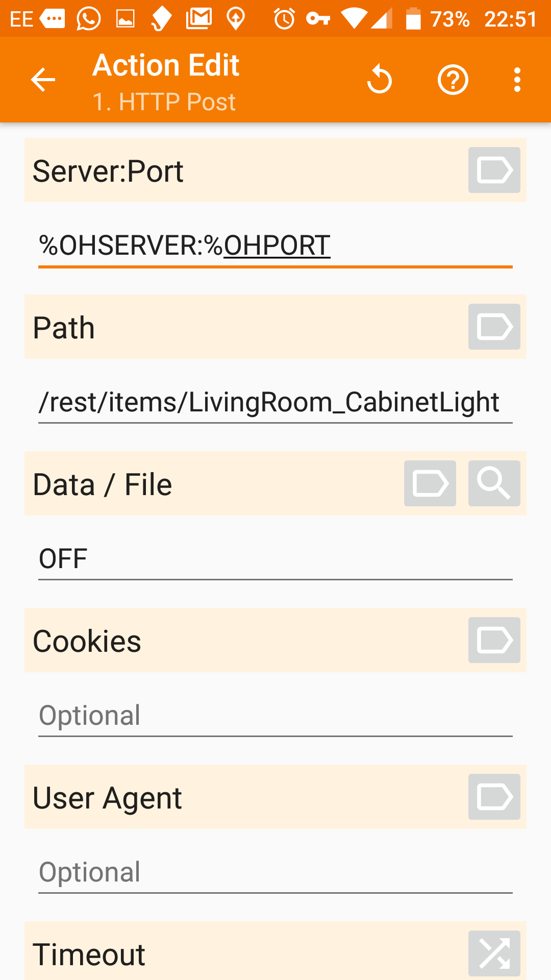Image resolution: width=551 pixels, height=980 pixels.
Task: Edit the /rest/items/LivingRoom_CabinetLight path field
Action: coord(275,403)
